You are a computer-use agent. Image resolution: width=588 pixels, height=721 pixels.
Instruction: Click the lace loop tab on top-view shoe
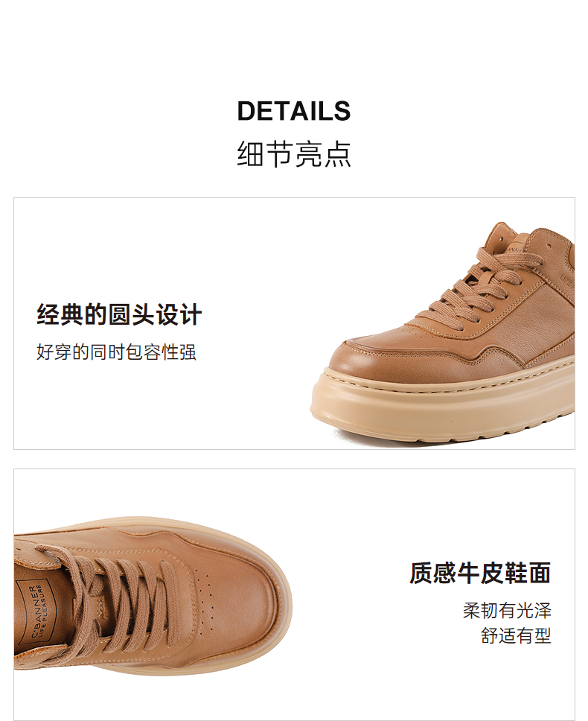pyautogui.click(x=100, y=606)
